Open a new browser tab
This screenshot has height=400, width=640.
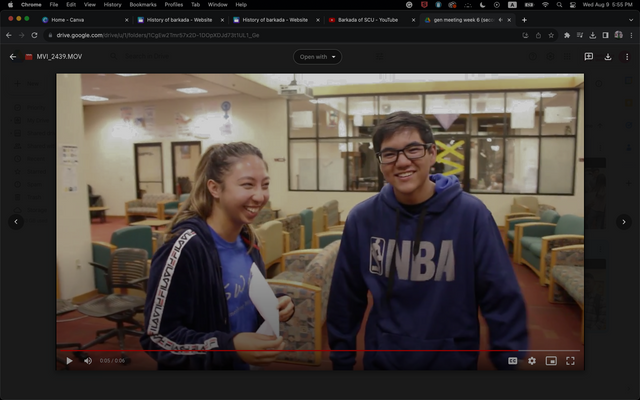[524, 20]
